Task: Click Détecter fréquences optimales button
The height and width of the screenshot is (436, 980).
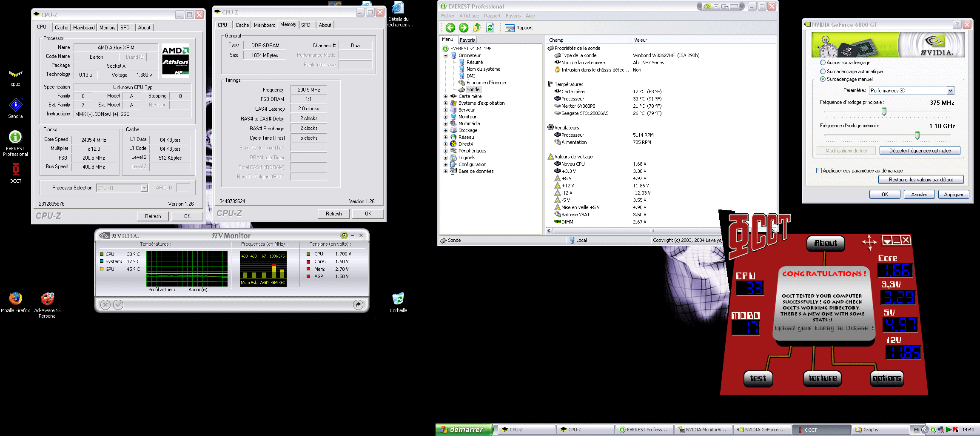Action: (x=920, y=151)
